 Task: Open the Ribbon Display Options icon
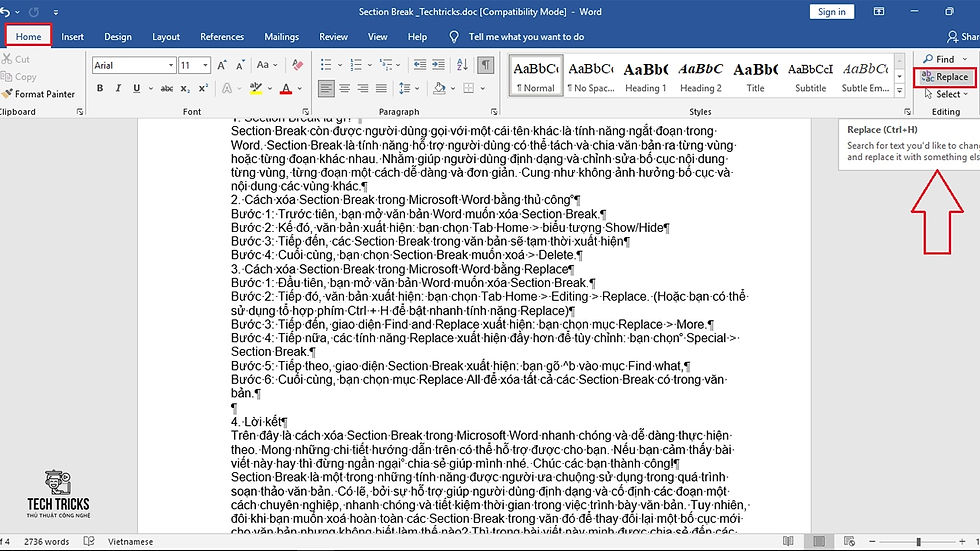click(x=879, y=12)
